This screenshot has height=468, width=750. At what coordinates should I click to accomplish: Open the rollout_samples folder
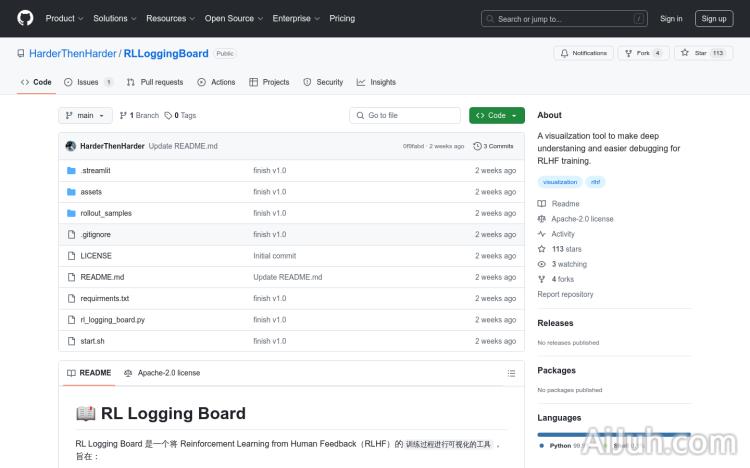click(x=106, y=213)
